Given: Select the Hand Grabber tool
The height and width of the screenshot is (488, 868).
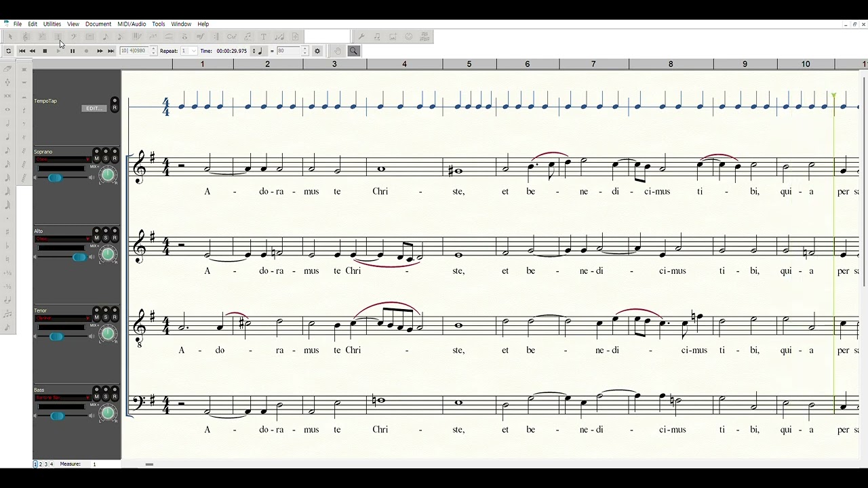Looking at the screenshot, I should (x=337, y=51).
